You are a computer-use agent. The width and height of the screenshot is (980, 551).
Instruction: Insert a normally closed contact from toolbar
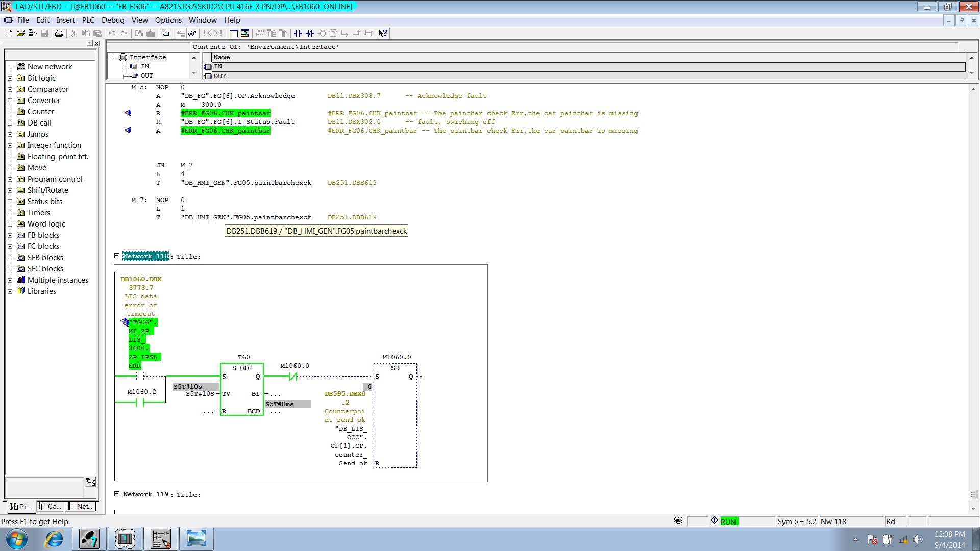click(310, 33)
